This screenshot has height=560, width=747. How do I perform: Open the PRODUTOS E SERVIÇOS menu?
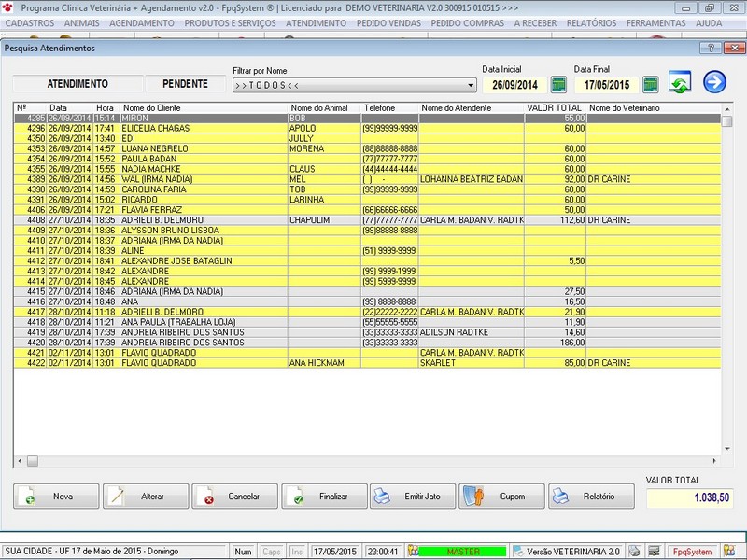click(x=230, y=22)
